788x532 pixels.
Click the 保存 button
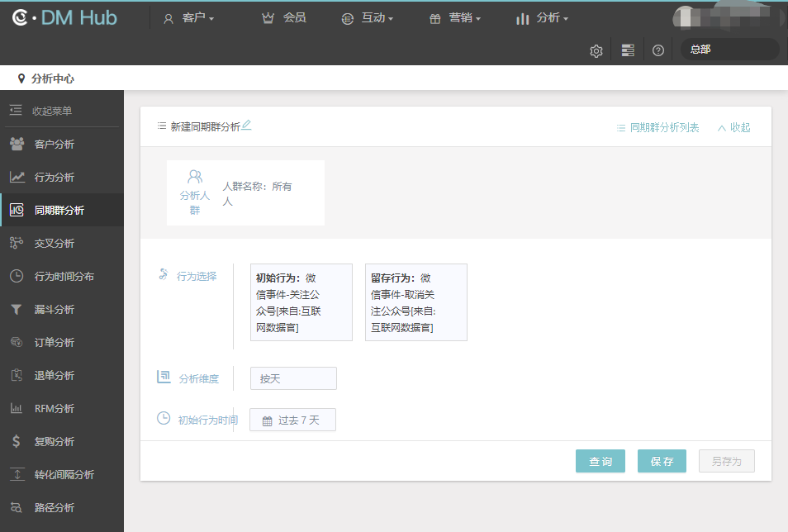(662, 462)
